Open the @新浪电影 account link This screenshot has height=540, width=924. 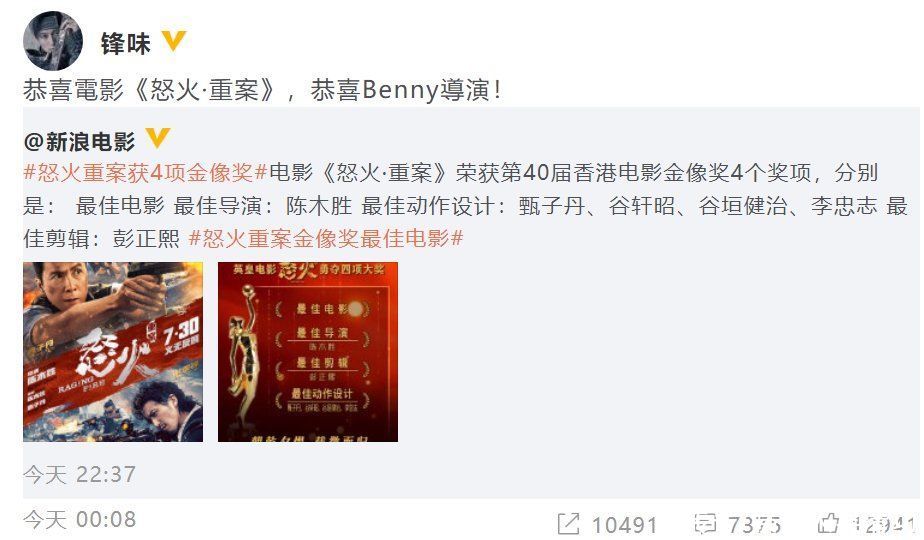click(x=80, y=141)
